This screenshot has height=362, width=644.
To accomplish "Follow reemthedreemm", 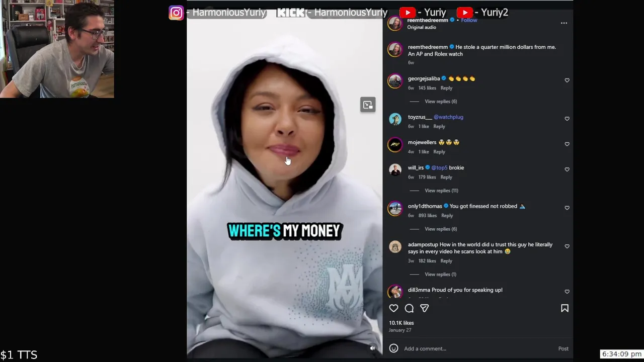I will [469, 20].
